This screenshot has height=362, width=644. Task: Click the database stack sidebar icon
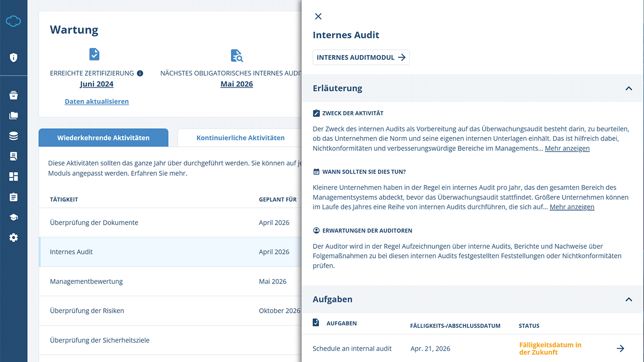tap(14, 136)
